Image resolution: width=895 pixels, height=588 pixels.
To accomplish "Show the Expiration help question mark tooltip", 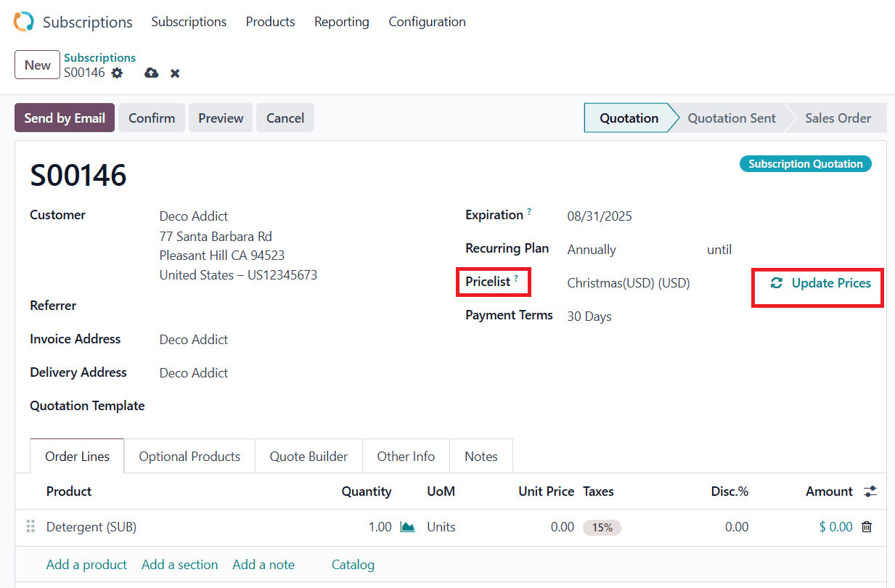I will [x=529, y=212].
